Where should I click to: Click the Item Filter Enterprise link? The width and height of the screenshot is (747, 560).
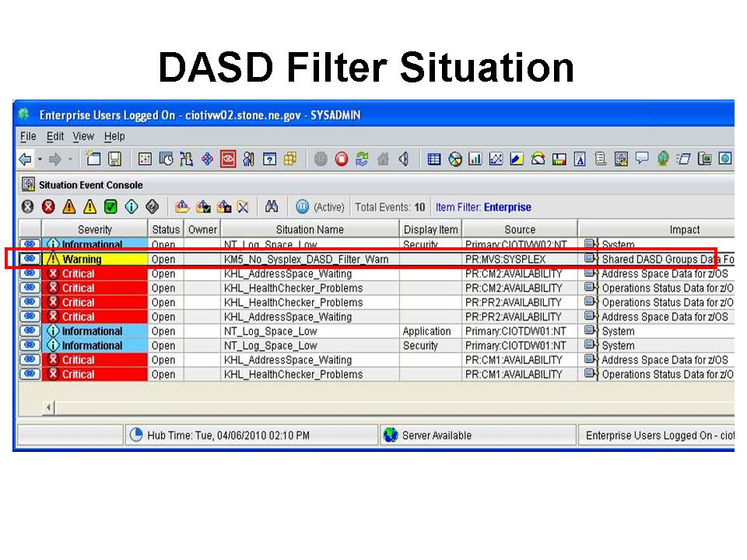coord(507,206)
